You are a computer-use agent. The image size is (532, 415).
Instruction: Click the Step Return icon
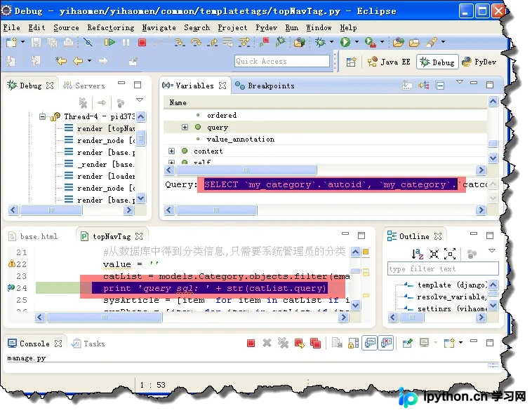click(x=213, y=42)
